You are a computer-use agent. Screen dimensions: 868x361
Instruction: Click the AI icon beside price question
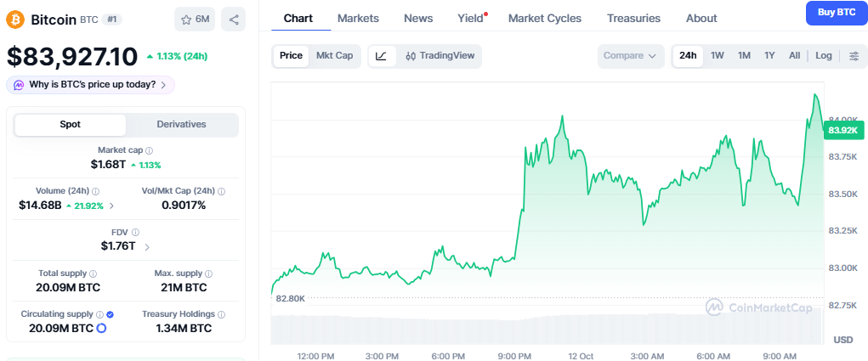20,85
